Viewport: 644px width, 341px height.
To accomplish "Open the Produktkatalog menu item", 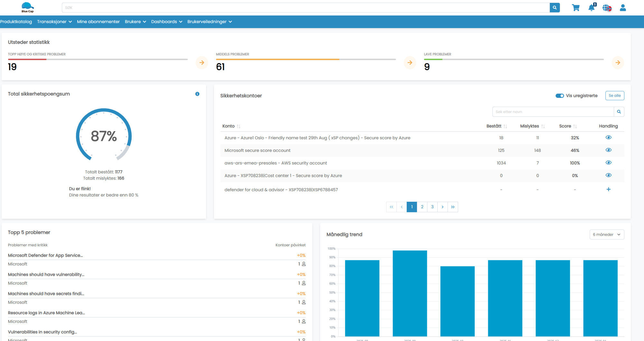I will click(16, 22).
